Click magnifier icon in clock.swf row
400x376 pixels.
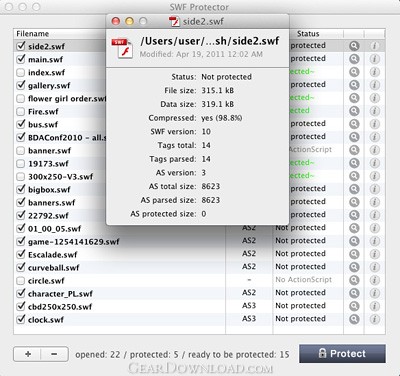[x=354, y=319]
